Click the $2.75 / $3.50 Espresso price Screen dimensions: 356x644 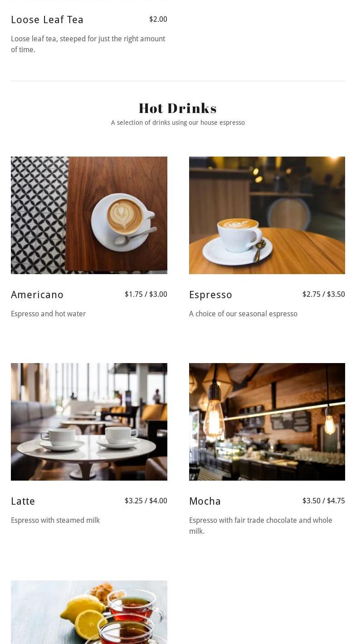pos(324,294)
